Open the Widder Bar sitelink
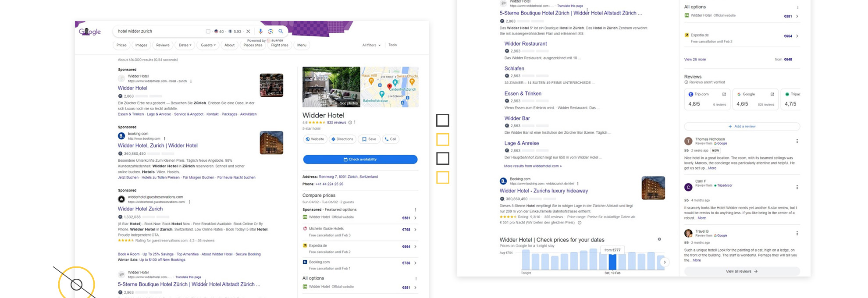 [517, 118]
